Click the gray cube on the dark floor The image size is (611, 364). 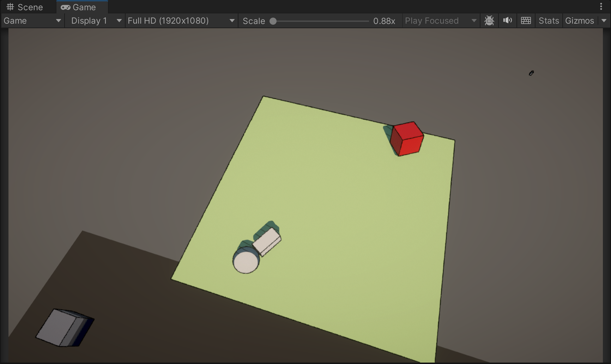coord(63,327)
